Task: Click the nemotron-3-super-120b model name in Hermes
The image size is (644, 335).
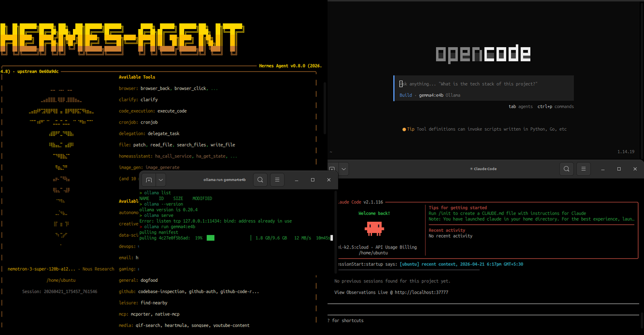Action: click(42, 268)
